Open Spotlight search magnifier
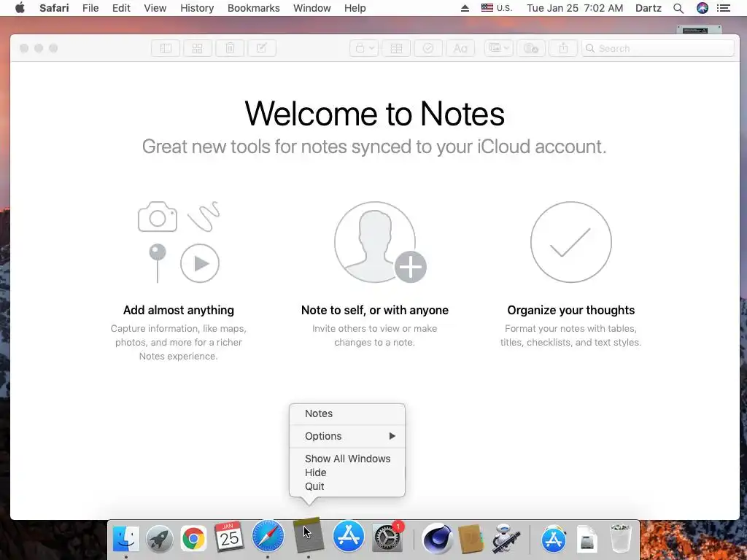747x560 pixels. [678, 8]
